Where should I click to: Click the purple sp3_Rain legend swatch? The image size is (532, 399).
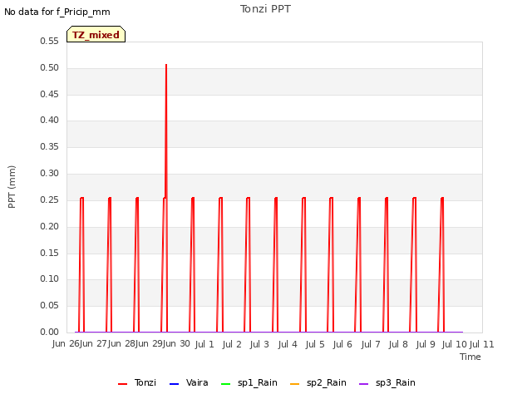[x=364, y=384]
